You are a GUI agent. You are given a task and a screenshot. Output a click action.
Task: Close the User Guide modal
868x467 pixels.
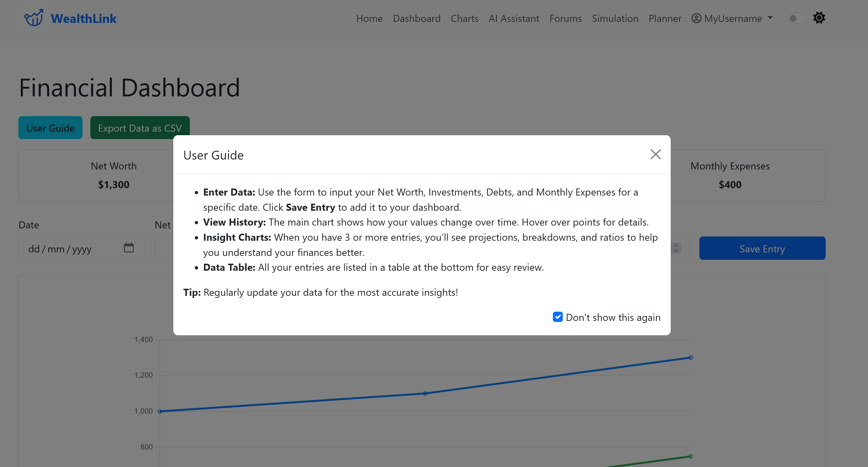pyautogui.click(x=655, y=154)
